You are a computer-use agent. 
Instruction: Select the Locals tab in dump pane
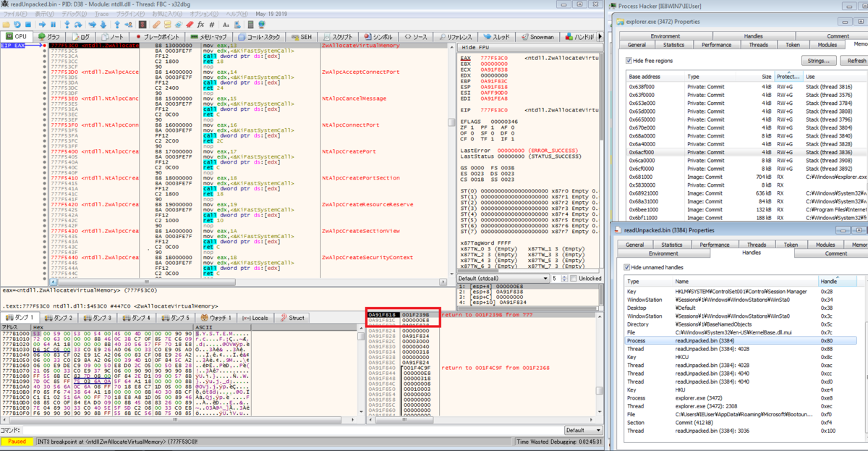258,318
